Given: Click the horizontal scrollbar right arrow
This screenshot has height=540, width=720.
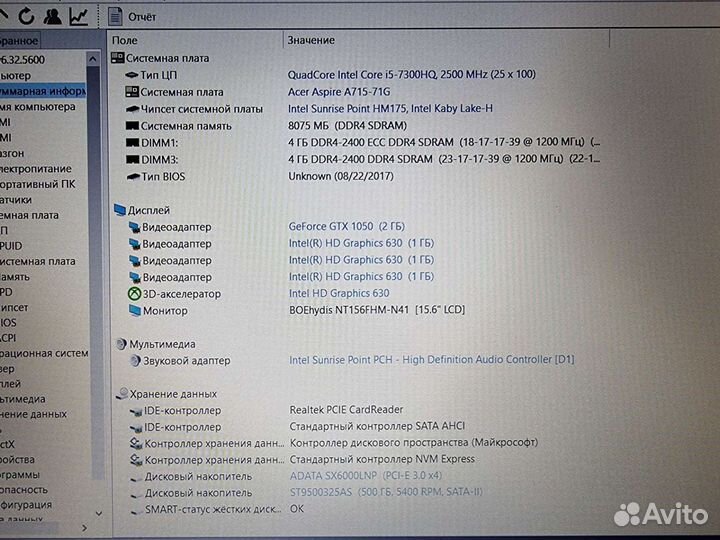Looking at the screenshot, I should pyautogui.click(x=84, y=528).
